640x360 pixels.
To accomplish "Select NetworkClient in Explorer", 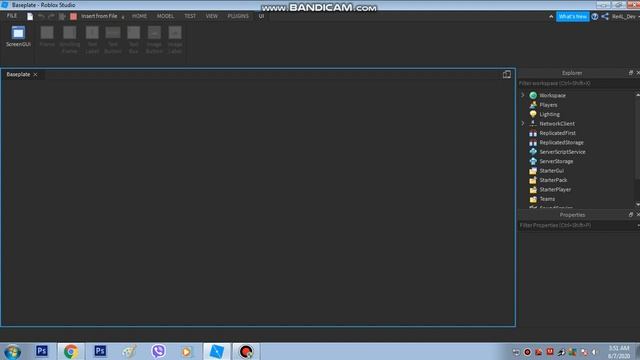I will (557, 123).
